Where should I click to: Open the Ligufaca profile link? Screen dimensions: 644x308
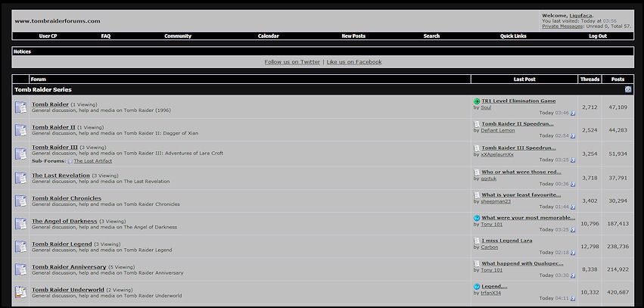pos(580,16)
